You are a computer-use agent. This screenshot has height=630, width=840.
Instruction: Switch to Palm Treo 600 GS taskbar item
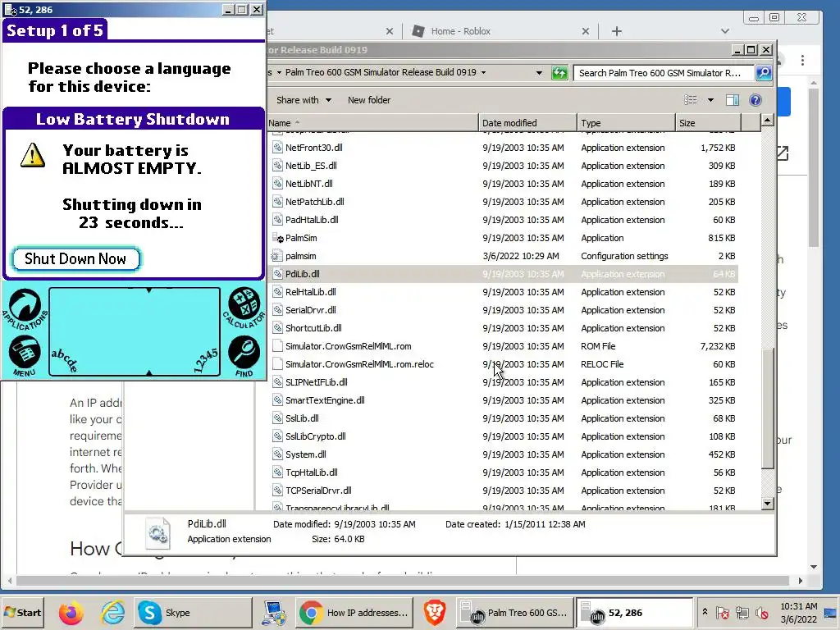point(514,613)
